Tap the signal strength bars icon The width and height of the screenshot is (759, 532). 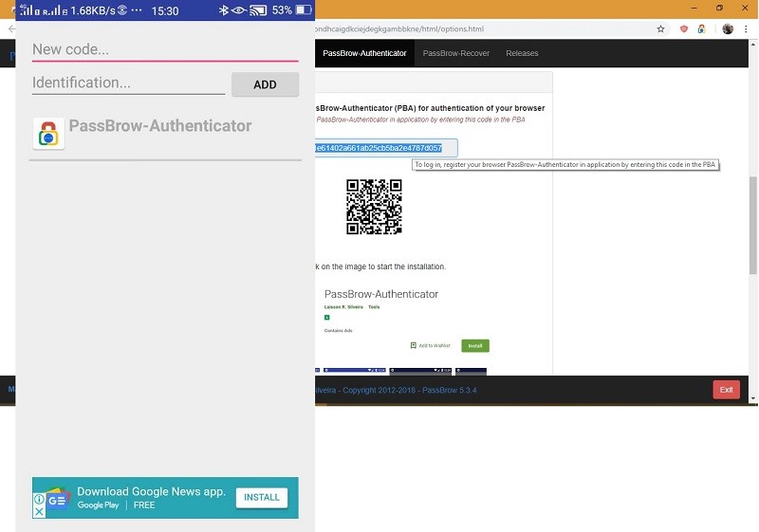pos(27,9)
